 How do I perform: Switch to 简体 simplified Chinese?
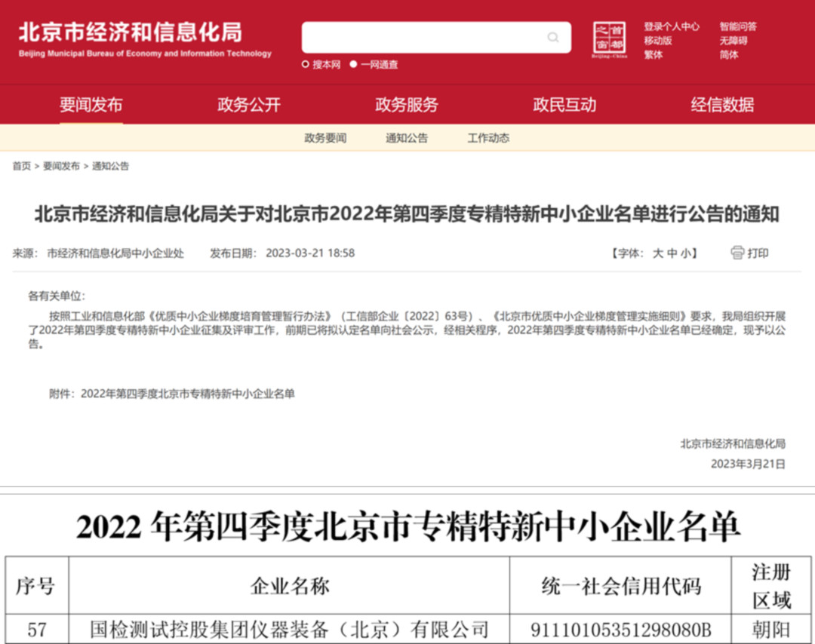click(729, 54)
